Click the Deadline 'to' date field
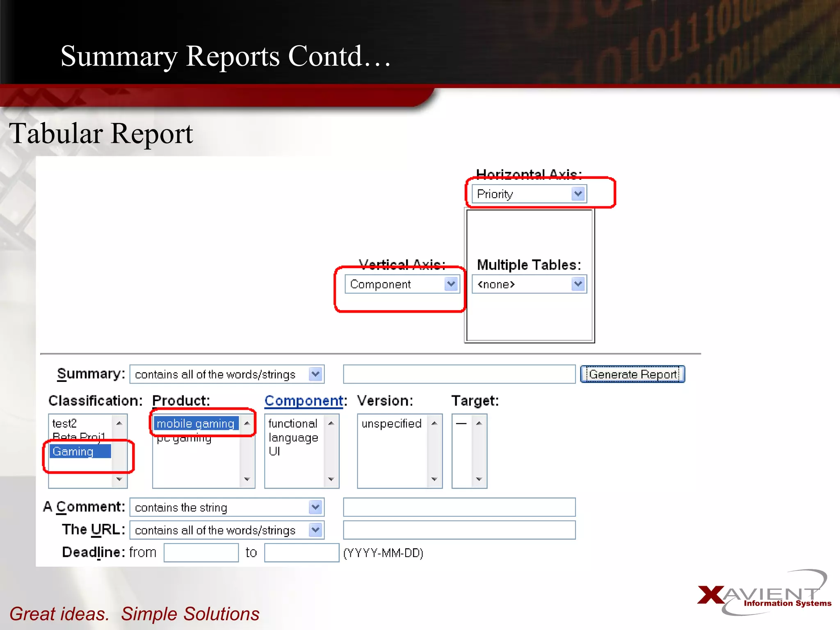The height and width of the screenshot is (630, 840). (x=301, y=552)
